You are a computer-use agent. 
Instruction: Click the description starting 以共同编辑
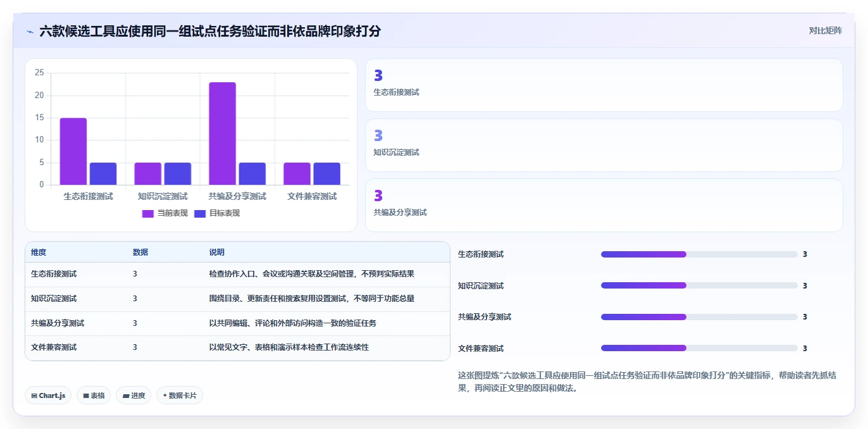coord(293,323)
